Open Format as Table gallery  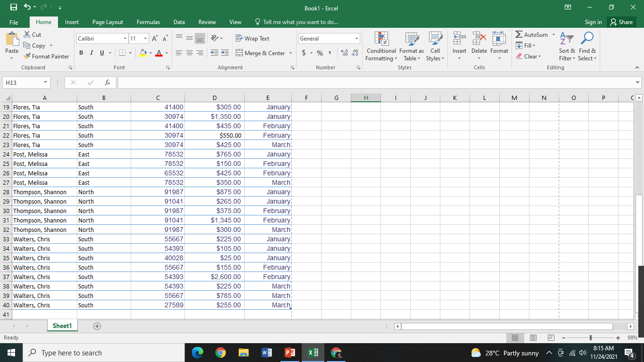[411, 46]
